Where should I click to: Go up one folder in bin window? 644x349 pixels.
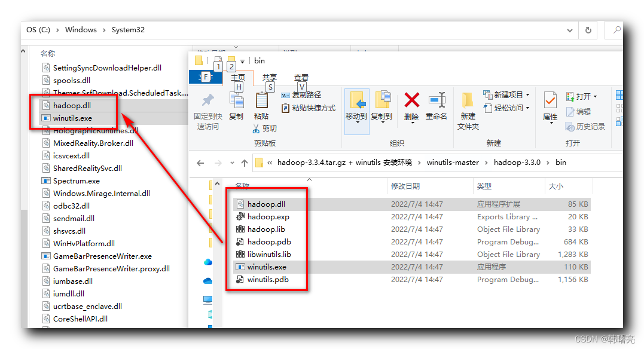coord(245,163)
